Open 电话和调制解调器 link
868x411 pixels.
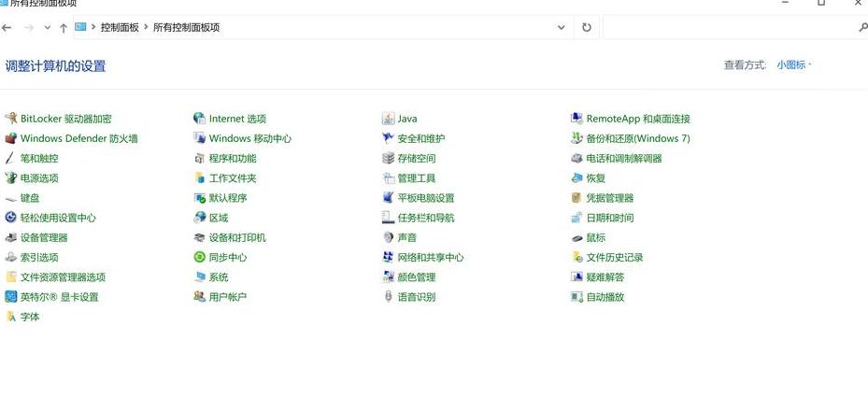624,158
